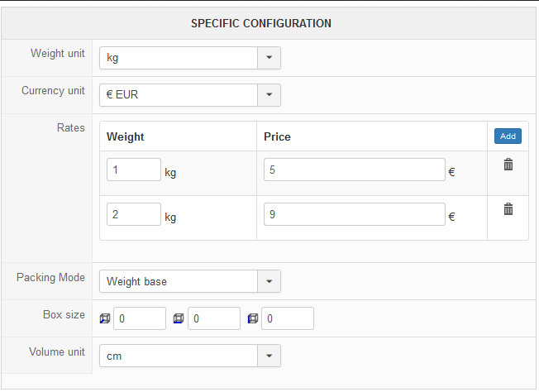Edit the weight field containing 1
This screenshot has height=392, width=539.
[x=134, y=170]
